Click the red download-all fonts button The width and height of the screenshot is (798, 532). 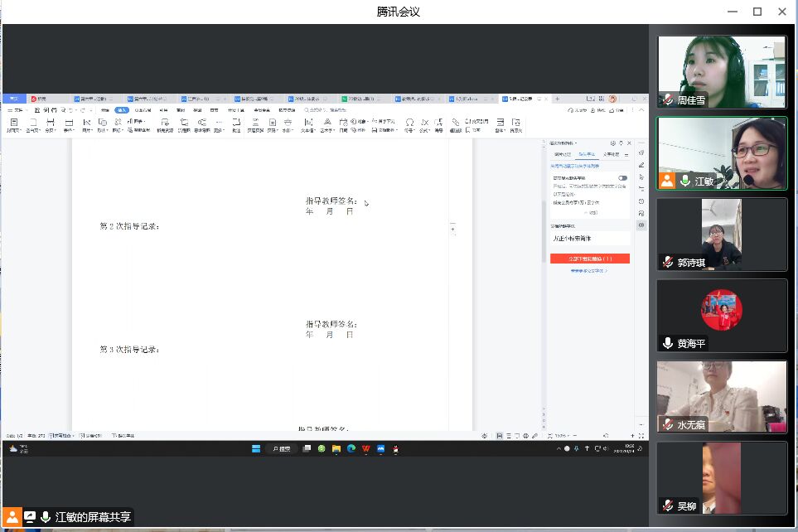coord(589,259)
